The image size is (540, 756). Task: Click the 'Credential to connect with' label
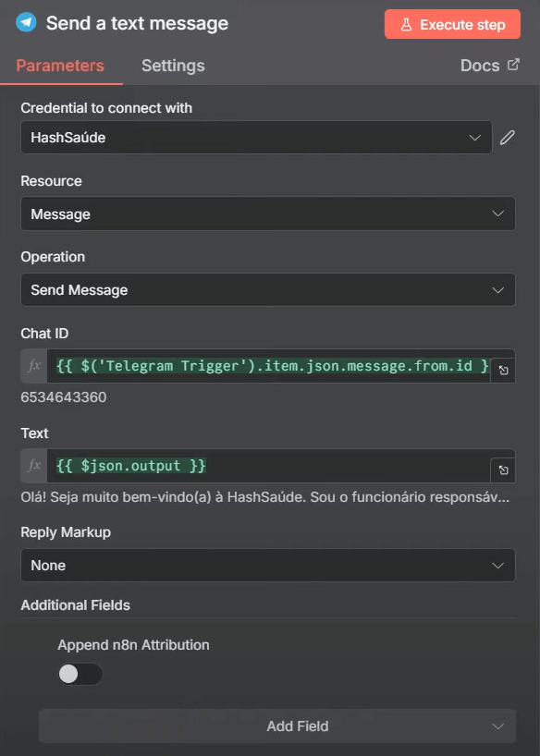point(106,108)
